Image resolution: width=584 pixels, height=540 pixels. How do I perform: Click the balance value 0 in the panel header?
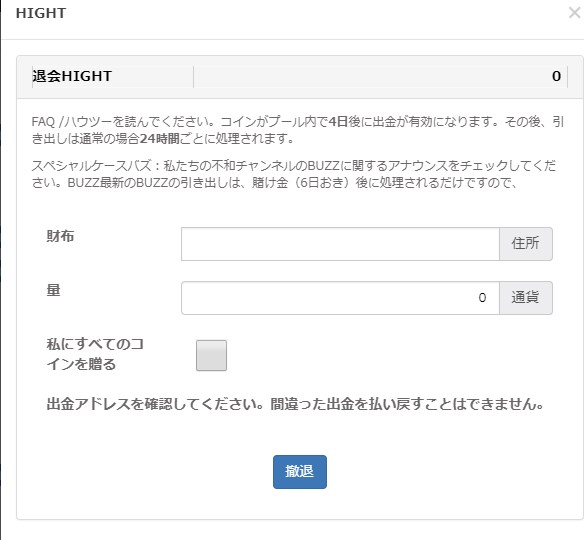pos(556,76)
